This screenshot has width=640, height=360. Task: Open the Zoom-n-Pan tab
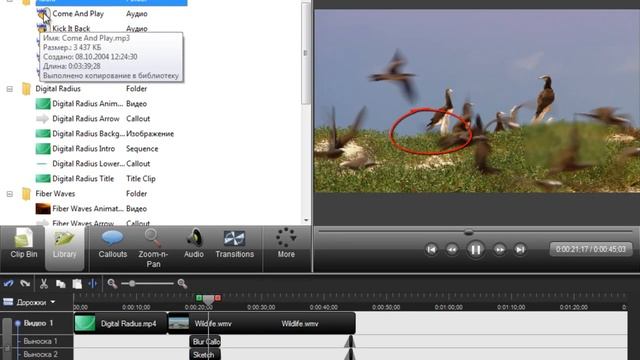tap(153, 248)
